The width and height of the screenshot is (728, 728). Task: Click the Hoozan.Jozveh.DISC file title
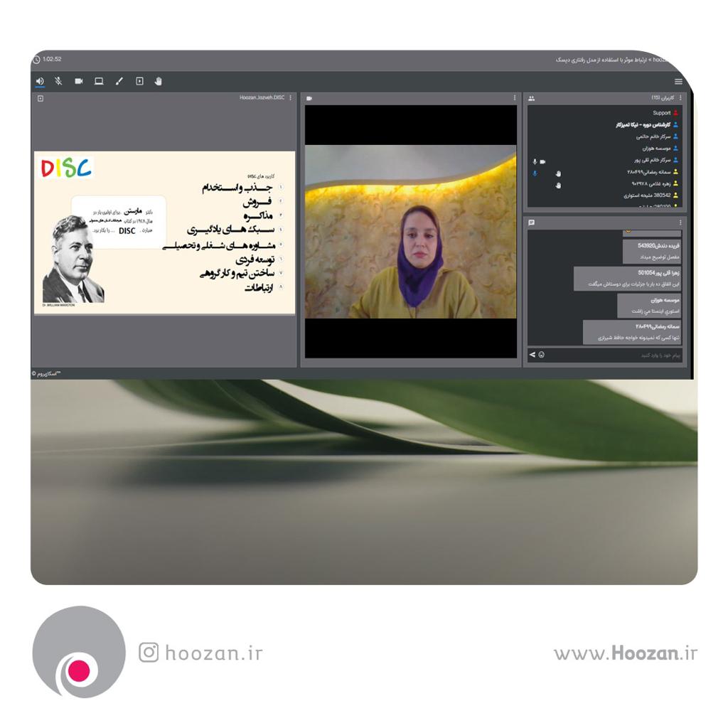coord(262,98)
